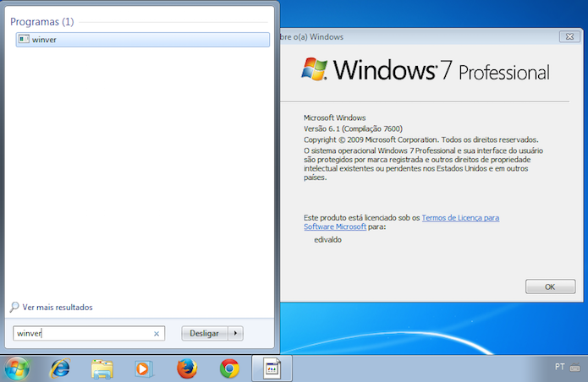Open the Software Microsoft link
Image resolution: width=588 pixels, height=382 pixels.
[x=335, y=226]
